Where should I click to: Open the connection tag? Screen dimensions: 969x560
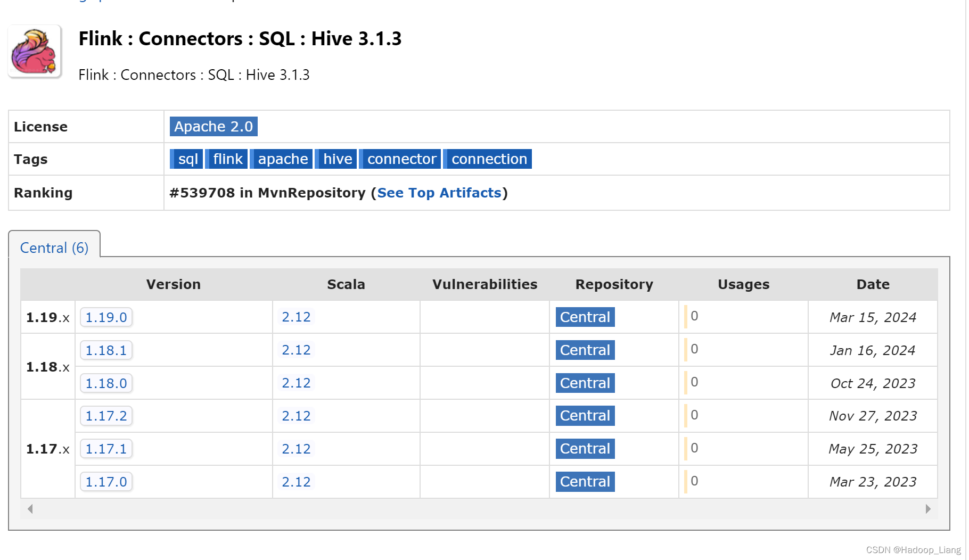pyautogui.click(x=488, y=159)
